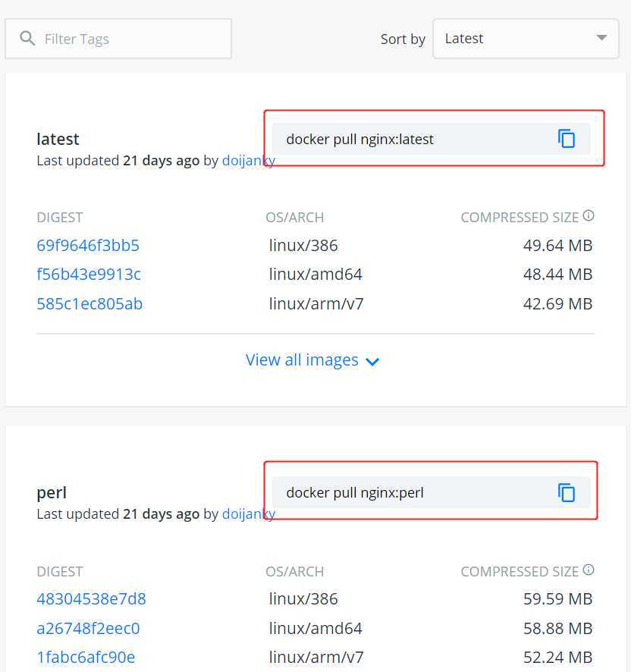Open doijanky profile under latest tag

click(x=249, y=161)
